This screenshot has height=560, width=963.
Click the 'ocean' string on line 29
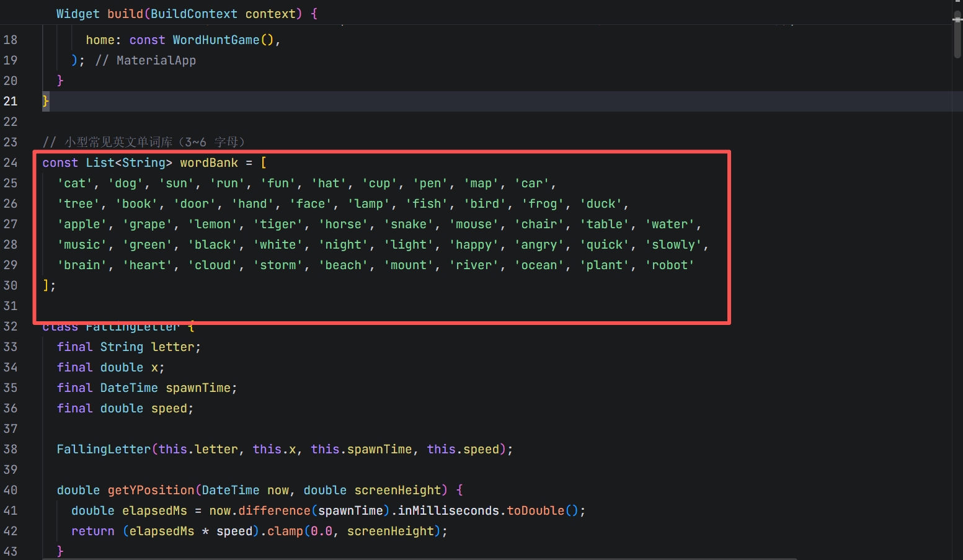coord(539,265)
